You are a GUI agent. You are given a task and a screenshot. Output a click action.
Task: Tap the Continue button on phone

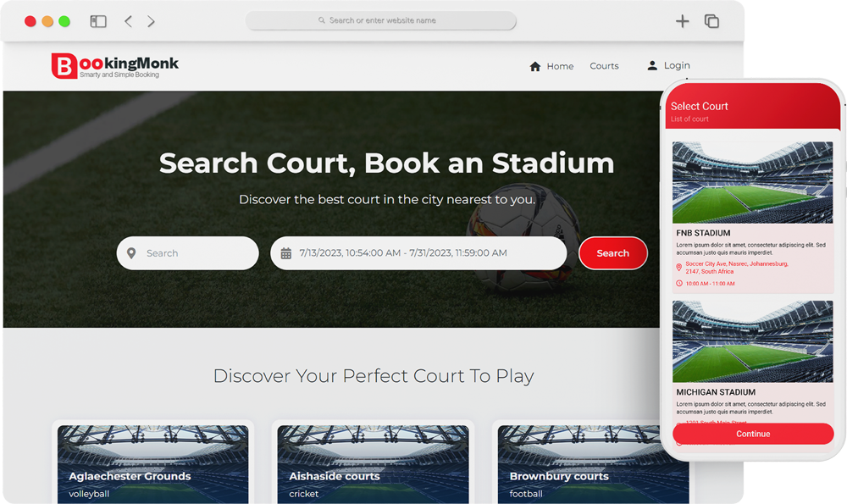[x=753, y=434]
